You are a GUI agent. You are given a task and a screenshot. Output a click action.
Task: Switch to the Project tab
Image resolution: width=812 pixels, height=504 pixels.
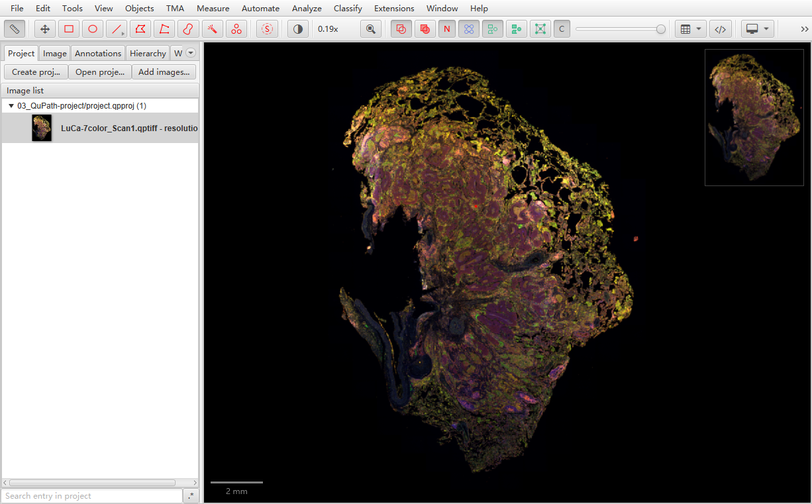[x=21, y=53]
